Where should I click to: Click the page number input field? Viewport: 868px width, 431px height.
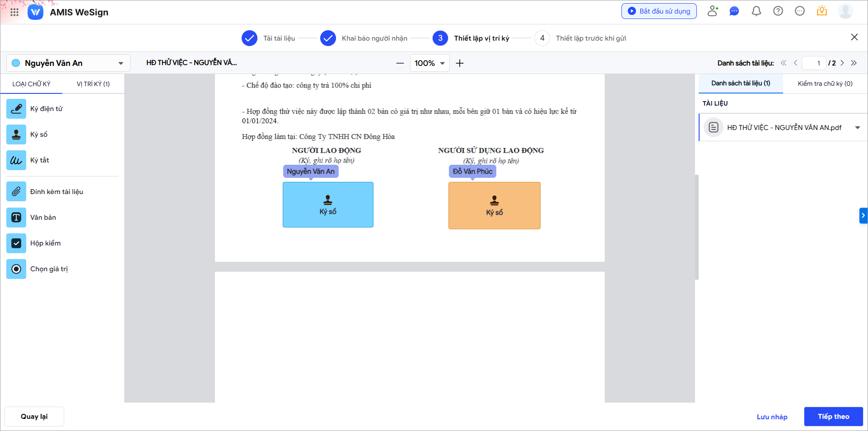814,63
